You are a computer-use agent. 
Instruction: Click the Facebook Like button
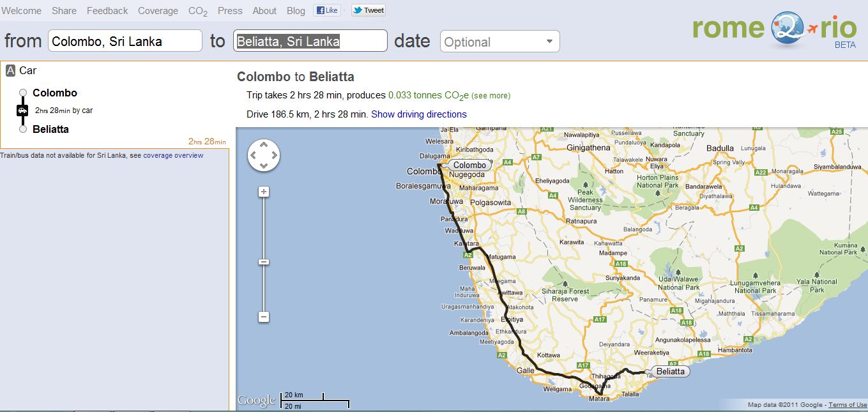pos(326,10)
